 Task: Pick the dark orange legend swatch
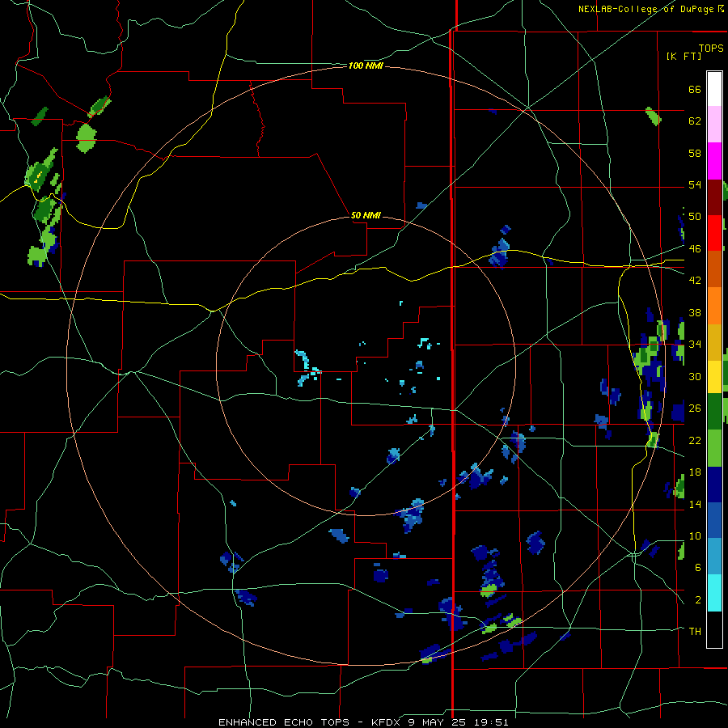pos(714,269)
